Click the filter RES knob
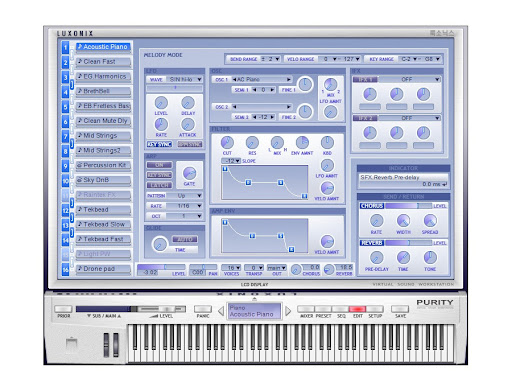This screenshot has height=391, width=512. pos(252,143)
